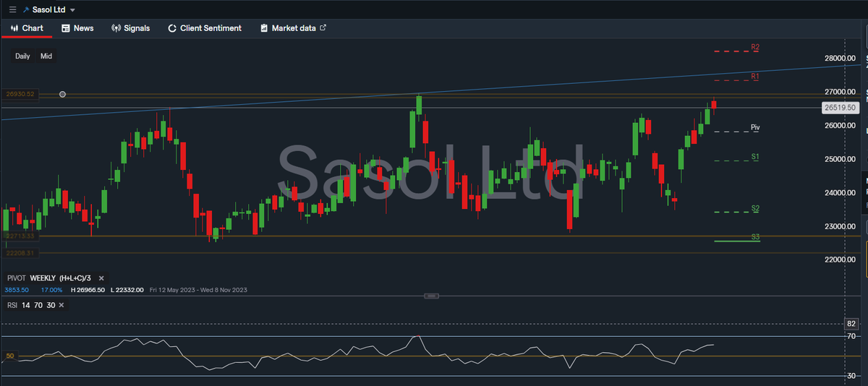
Task: Click the 28000.00 price axis value
Action: pyautogui.click(x=840, y=59)
